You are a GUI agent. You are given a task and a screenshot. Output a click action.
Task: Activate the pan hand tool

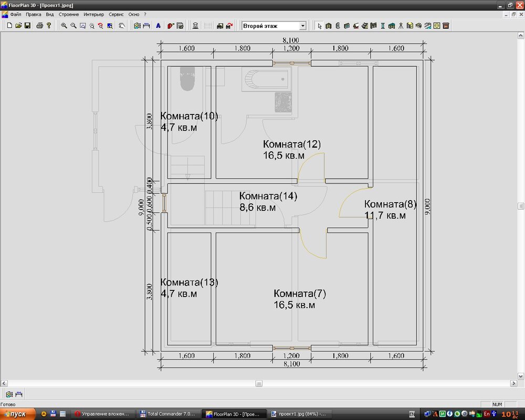[x=121, y=26]
